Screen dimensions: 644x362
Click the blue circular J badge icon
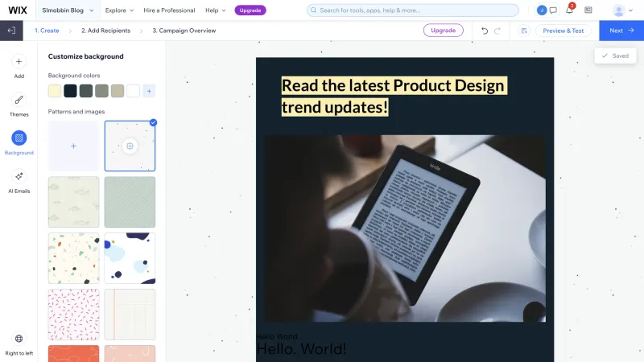542,10
